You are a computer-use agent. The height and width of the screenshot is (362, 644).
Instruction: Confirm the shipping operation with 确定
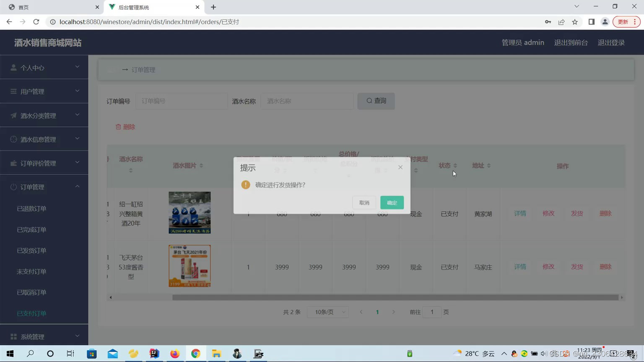392,203
